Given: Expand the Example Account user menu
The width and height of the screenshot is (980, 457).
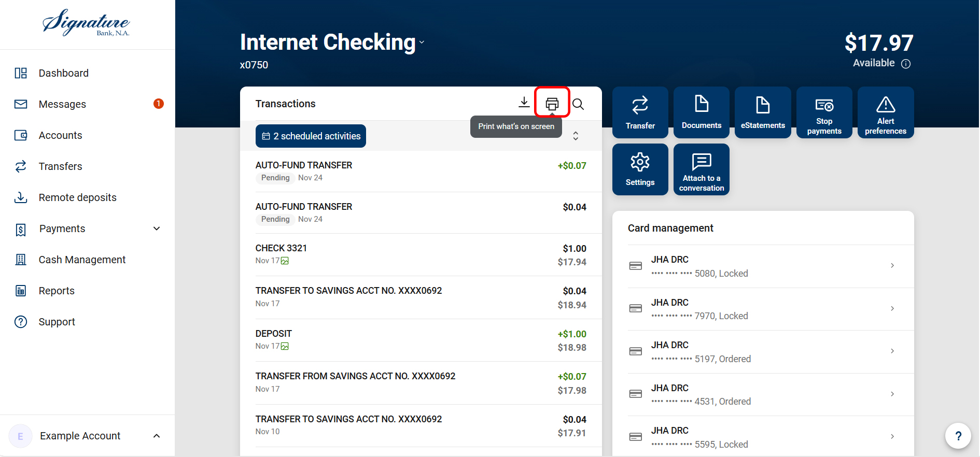Looking at the screenshot, I should point(157,436).
